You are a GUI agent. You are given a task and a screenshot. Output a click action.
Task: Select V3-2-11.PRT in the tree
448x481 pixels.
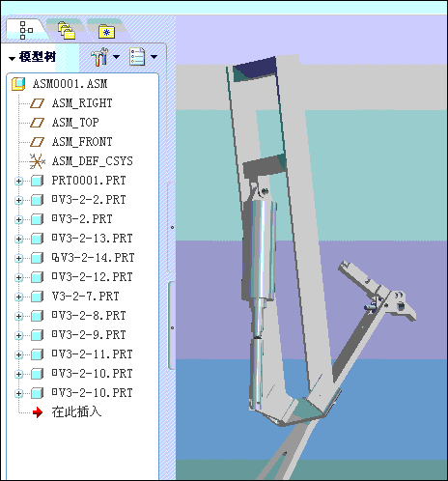pyautogui.click(x=92, y=354)
